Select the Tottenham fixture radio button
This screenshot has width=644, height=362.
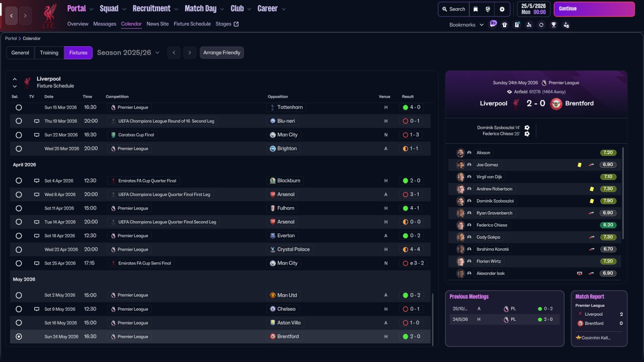click(19, 107)
